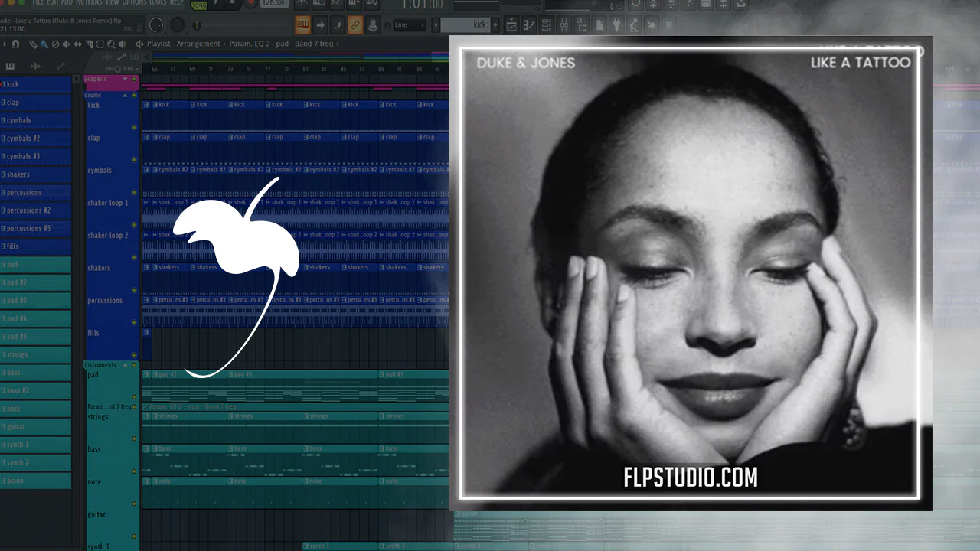Select the Delete tool in playlist toolbar
Viewport: 980px width, 551px height.
[x=54, y=44]
